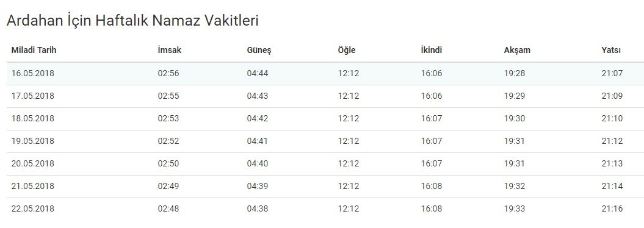This screenshot has height=228, width=644.
Task: Click the 16:08 İkindi time for 21.05.2018
Action: 432,186
